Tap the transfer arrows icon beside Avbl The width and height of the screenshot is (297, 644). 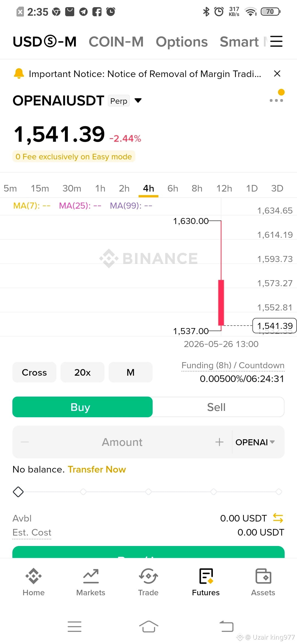pos(278,518)
